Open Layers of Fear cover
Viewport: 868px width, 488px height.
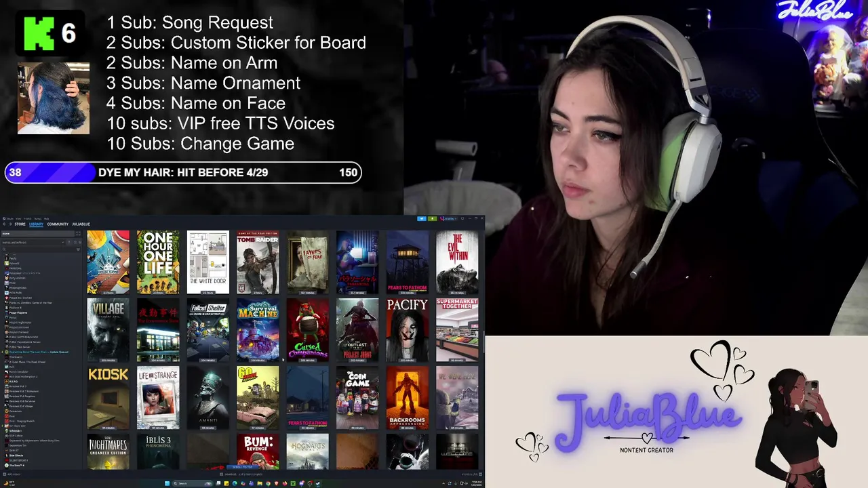[x=307, y=262]
